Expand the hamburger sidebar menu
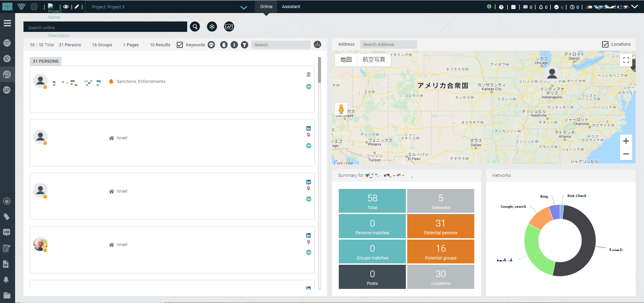Viewport: 644px width, 303px height. click(7, 23)
